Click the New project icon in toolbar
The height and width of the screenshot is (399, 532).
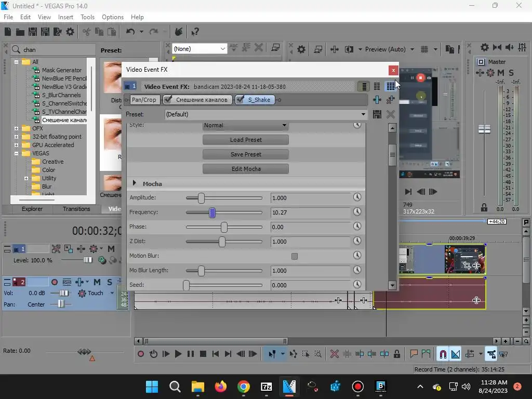click(8, 32)
